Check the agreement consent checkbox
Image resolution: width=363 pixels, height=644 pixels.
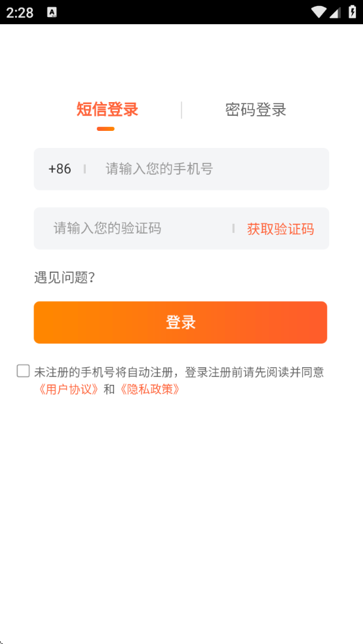coord(23,371)
